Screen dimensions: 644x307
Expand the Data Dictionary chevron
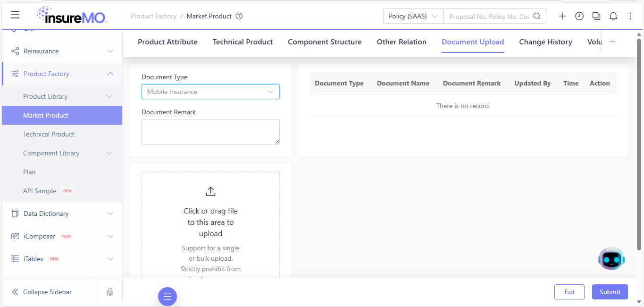(110, 213)
